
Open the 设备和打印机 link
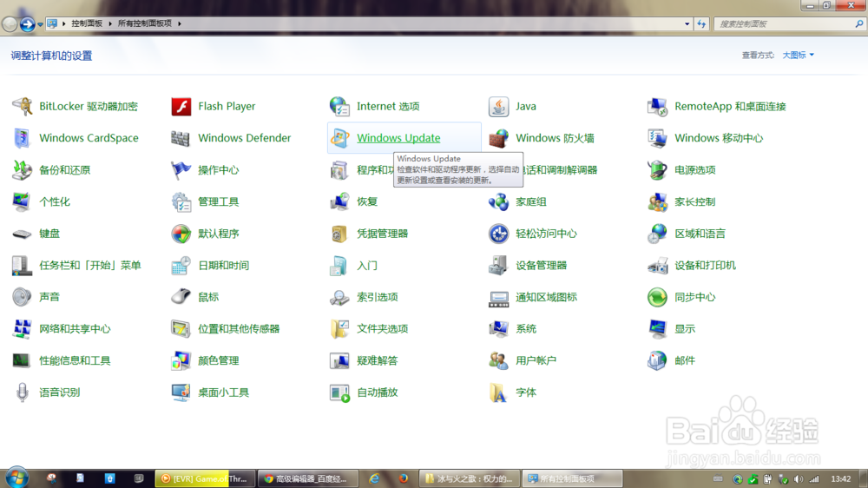point(705,266)
